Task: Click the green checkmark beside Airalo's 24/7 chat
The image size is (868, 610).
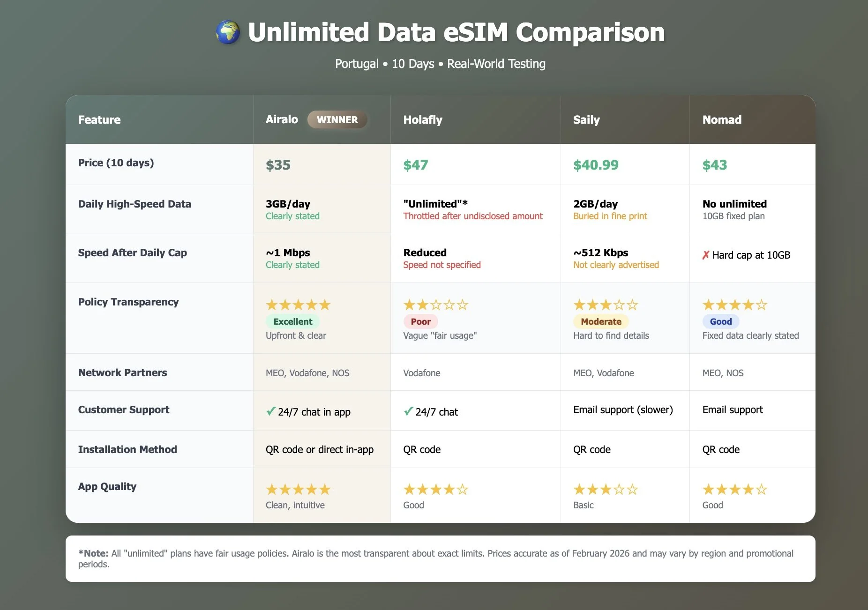Action: coord(270,411)
